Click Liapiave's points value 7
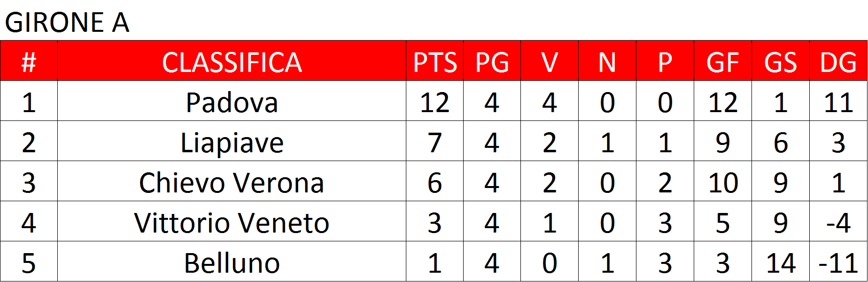The image size is (868, 282). pyautogui.click(x=435, y=142)
